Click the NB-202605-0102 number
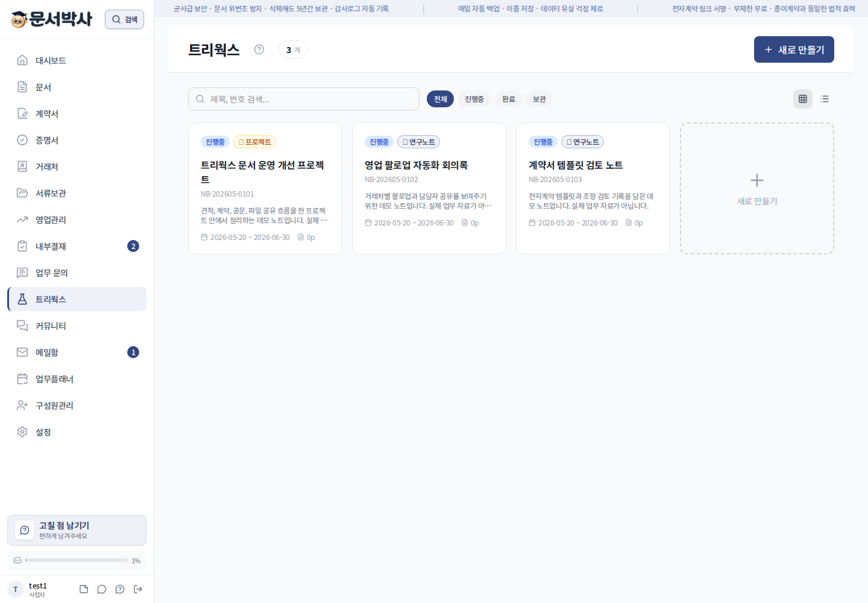 (391, 179)
